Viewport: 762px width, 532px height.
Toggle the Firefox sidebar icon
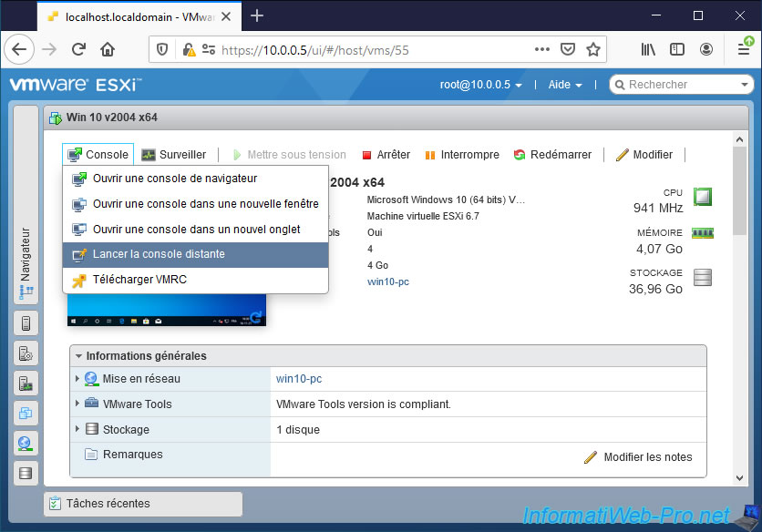tap(677, 49)
